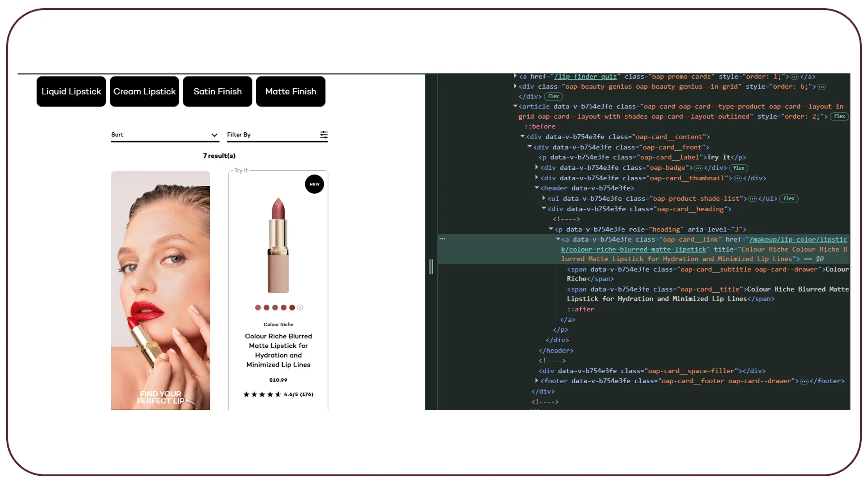
Task: Click flex badge on the oap-badge row
Action: point(739,168)
